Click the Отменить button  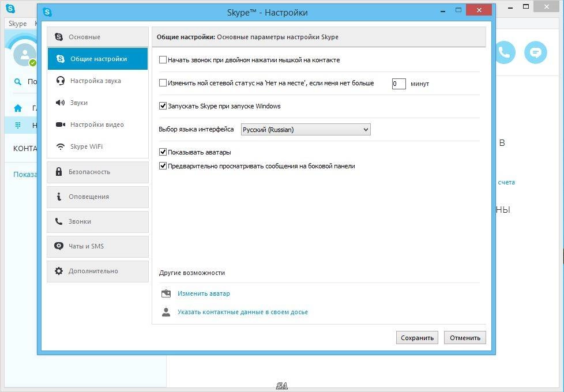pyautogui.click(x=465, y=338)
